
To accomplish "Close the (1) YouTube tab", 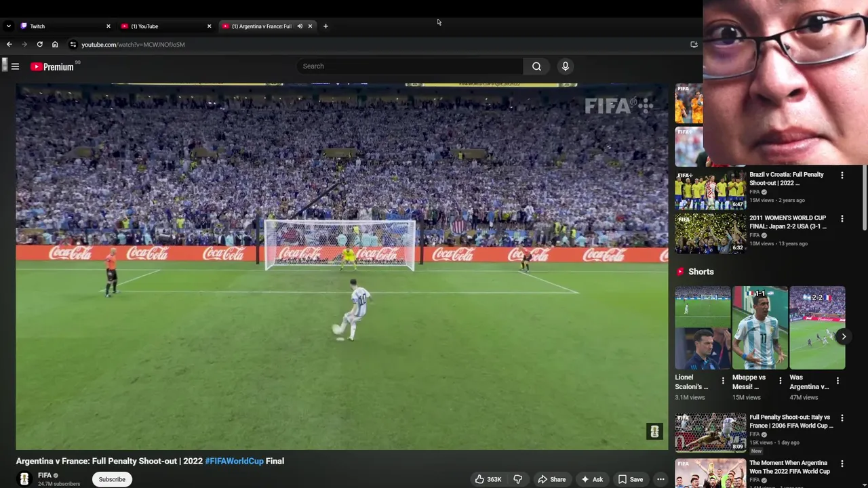I will coord(209,26).
